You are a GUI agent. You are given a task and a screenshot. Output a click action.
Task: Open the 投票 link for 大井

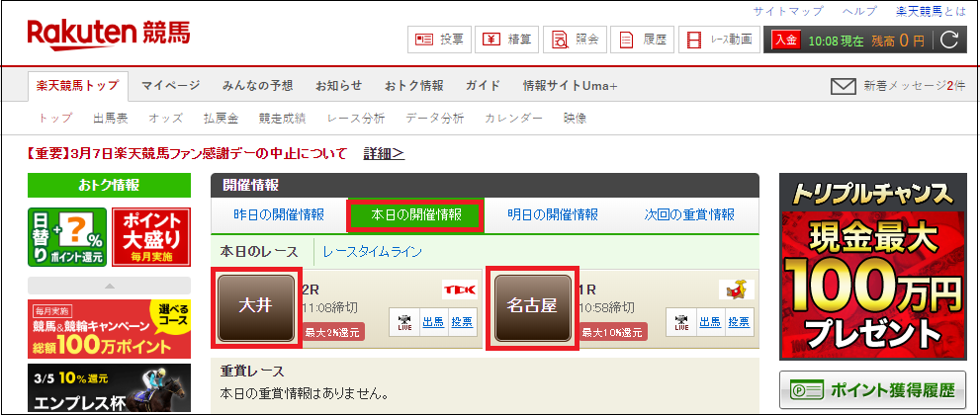(x=462, y=322)
